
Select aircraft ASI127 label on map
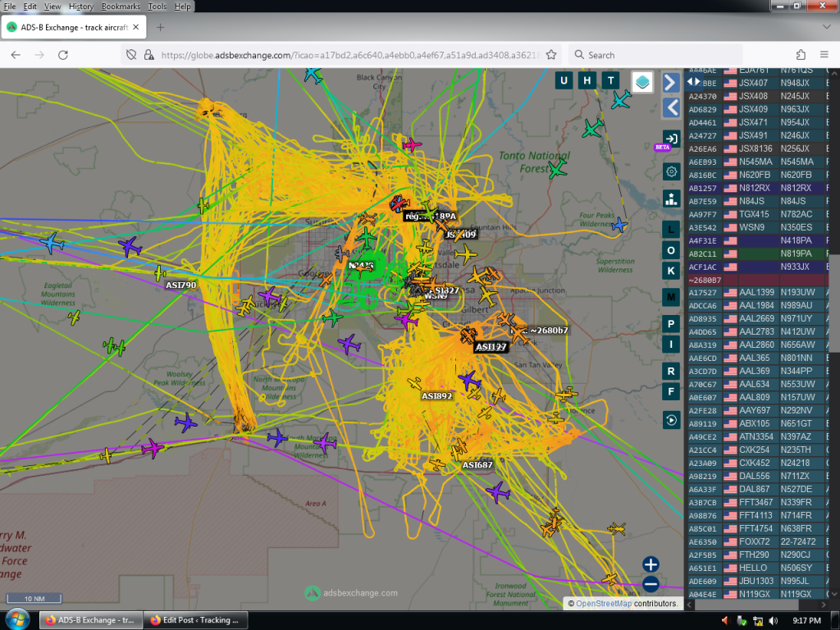pyautogui.click(x=491, y=347)
